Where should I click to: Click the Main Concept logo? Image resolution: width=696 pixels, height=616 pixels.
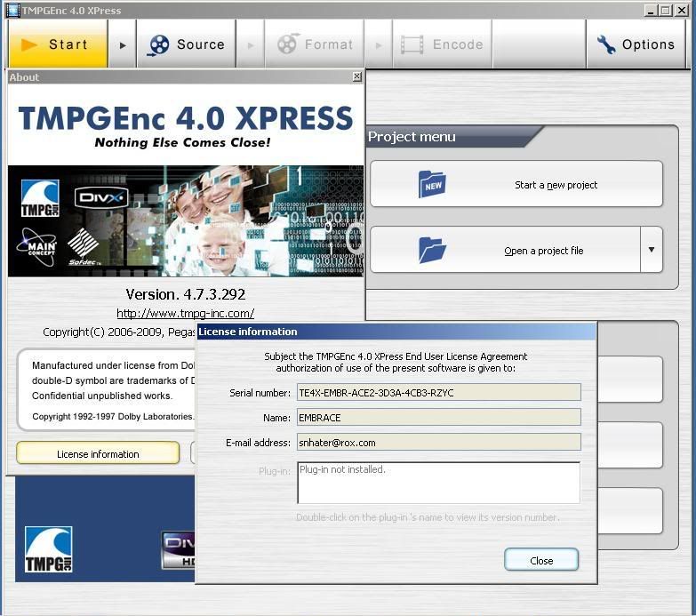click(x=36, y=248)
